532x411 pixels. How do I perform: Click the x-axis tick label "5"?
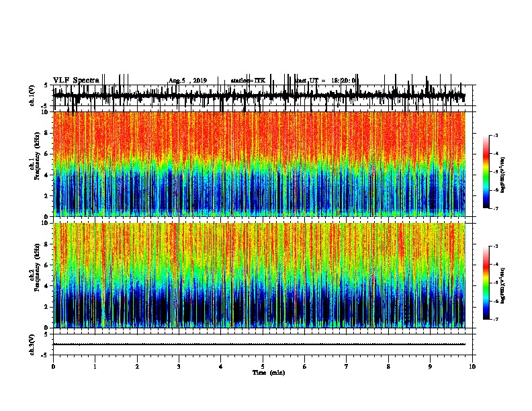pyautogui.click(x=263, y=367)
